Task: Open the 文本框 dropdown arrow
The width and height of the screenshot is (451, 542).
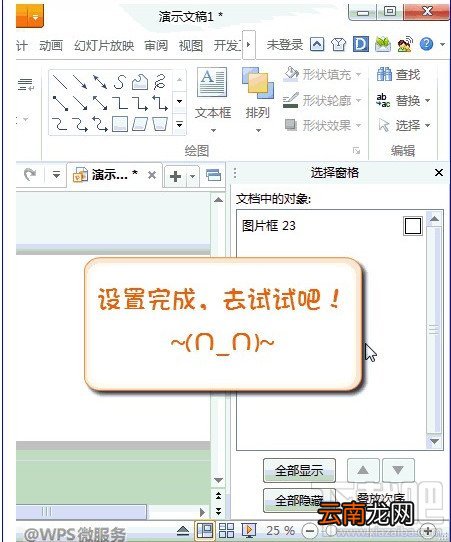Action: (213, 131)
